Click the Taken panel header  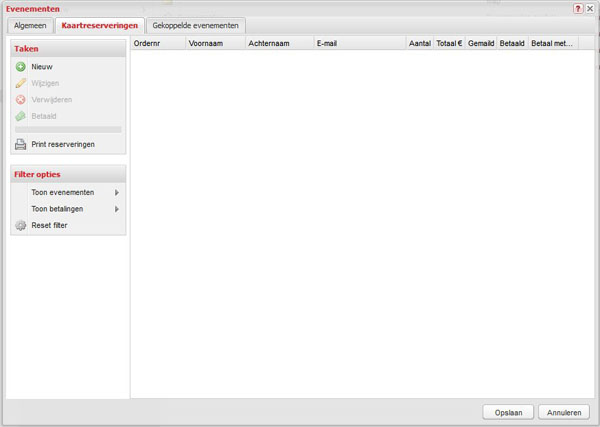coord(68,49)
